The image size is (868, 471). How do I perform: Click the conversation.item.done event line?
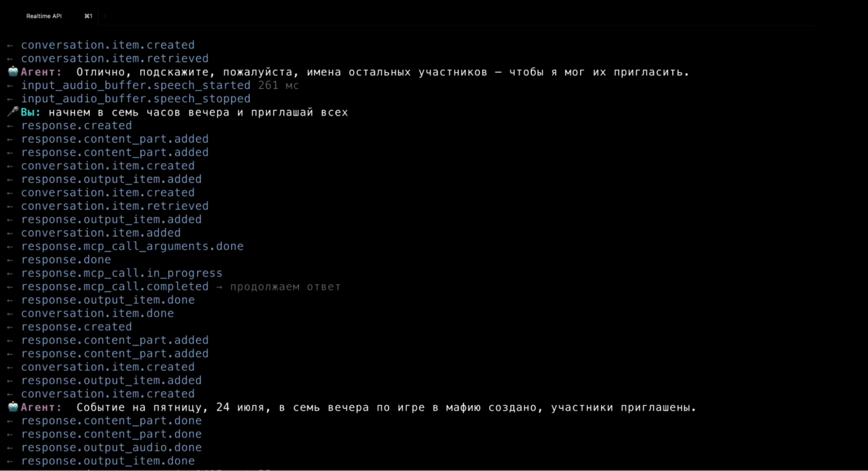[97, 313]
